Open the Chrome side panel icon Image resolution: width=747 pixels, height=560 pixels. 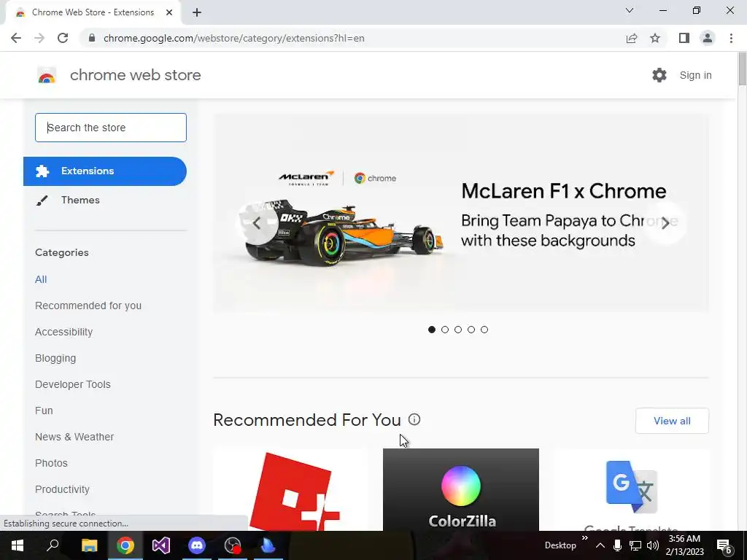click(x=684, y=38)
